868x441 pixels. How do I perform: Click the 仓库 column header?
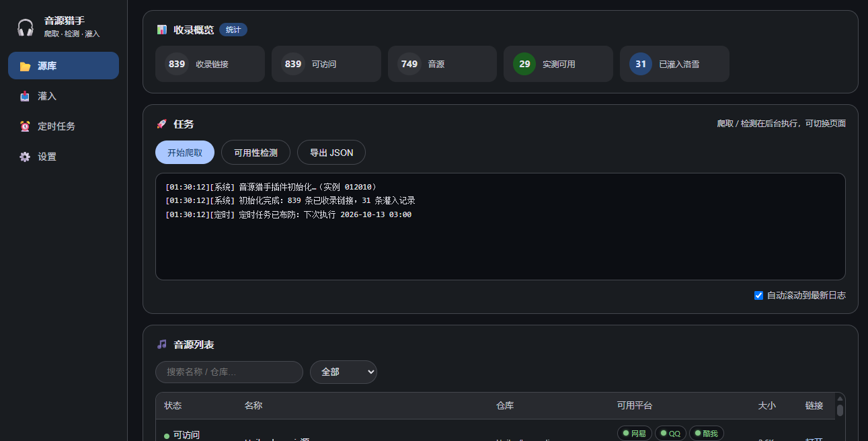coord(505,406)
